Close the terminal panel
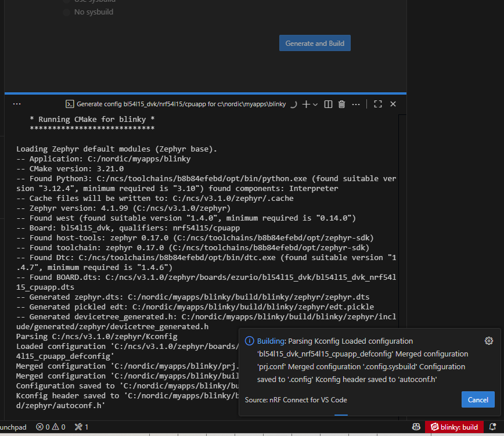The image size is (504, 436). click(x=393, y=104)
